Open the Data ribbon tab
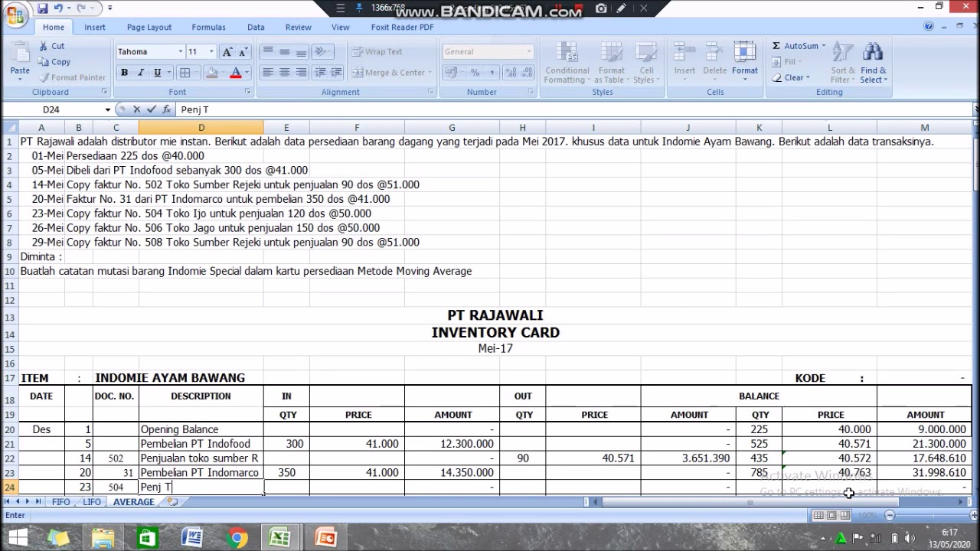This screenshot has height=551, width=980. pos(256,27)
